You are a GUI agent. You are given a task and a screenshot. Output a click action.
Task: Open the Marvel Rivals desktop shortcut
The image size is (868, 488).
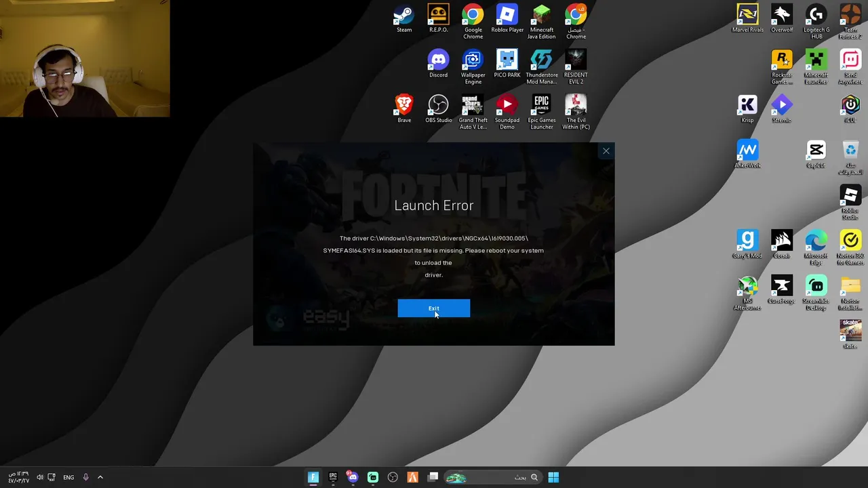[747, 19]
